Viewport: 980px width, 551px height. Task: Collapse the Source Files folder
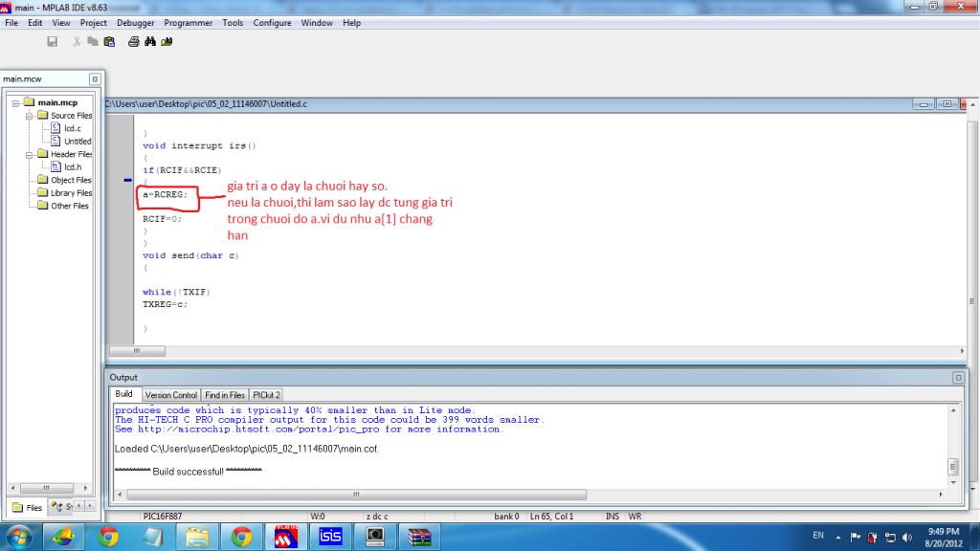pos(29,116)
